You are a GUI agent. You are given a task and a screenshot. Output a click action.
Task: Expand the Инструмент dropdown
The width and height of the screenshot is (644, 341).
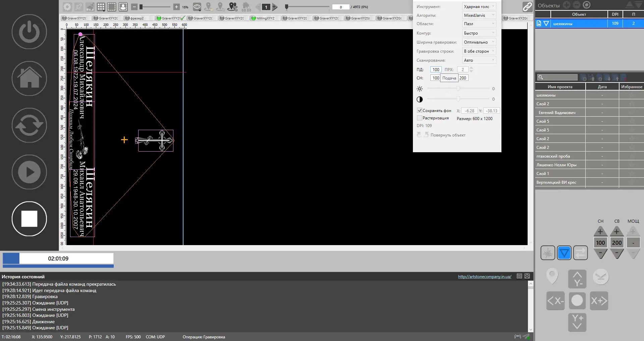click(x=479, y=6)
